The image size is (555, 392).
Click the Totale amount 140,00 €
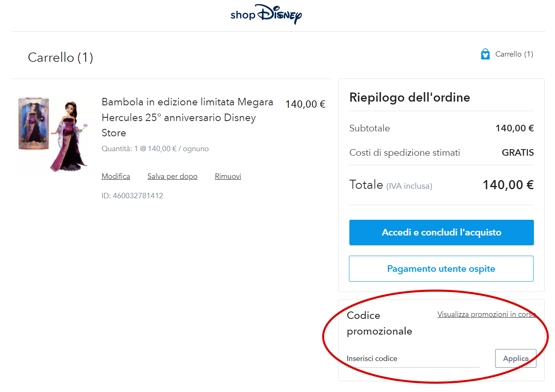click(508, 185)
